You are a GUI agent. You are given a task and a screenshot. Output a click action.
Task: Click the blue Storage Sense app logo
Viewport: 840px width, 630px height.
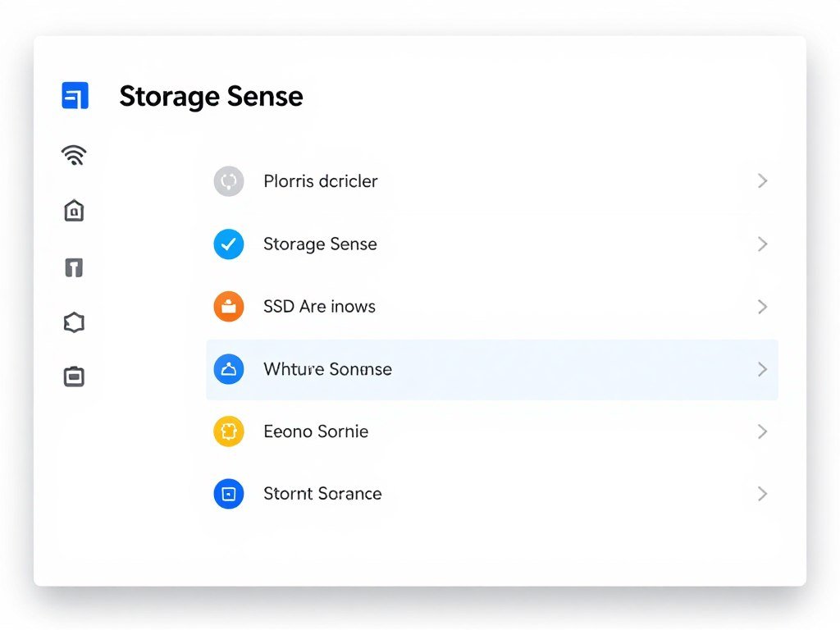[x=75, y=95]
